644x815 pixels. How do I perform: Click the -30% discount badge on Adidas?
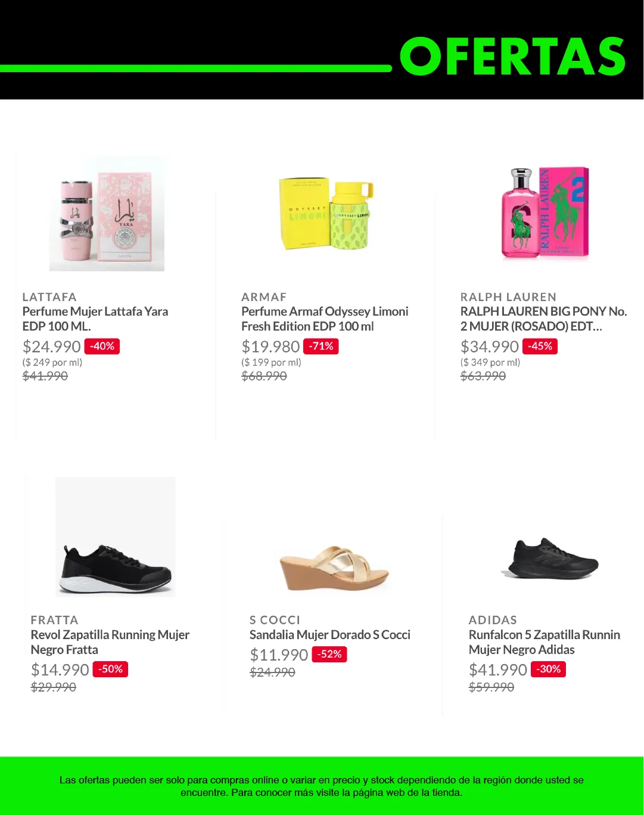tap(549, 670)
